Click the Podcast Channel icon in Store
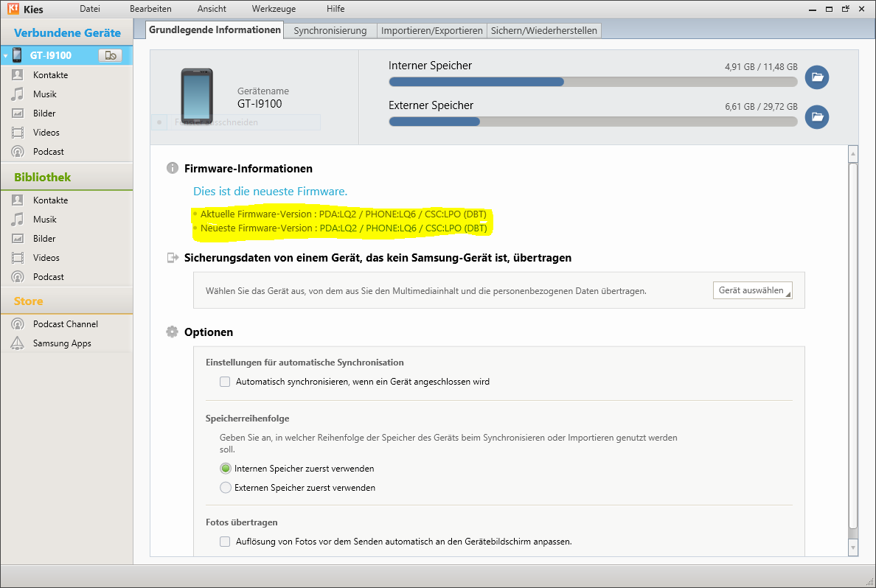The image size is (876, 588). (18, 324)
